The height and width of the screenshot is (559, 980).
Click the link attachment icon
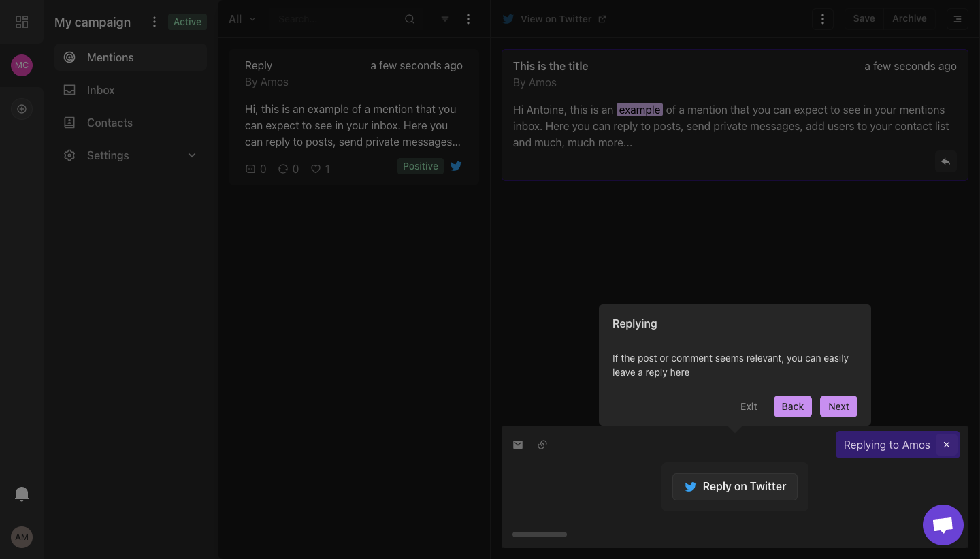pos(542,445)
